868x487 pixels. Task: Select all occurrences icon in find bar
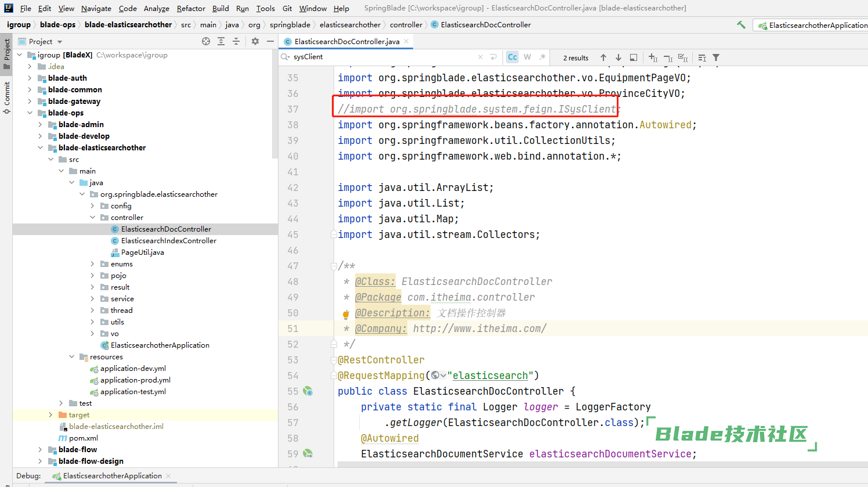pos(683,57)
